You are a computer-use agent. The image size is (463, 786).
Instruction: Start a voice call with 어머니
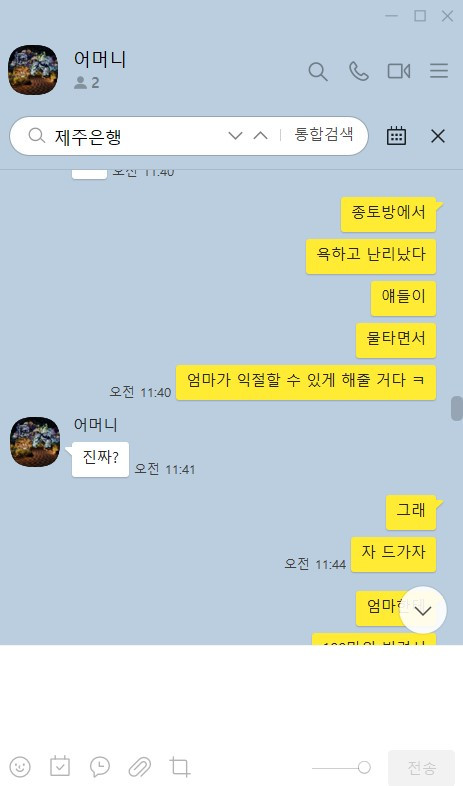(359, 71)
